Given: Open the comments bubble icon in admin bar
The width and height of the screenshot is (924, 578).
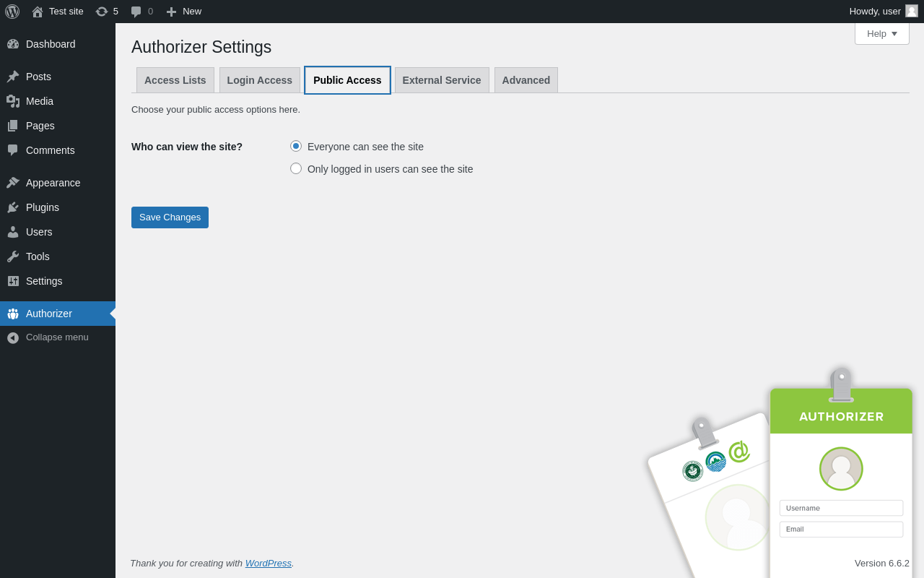Looking at the screenshot, I should pos(136,12).
